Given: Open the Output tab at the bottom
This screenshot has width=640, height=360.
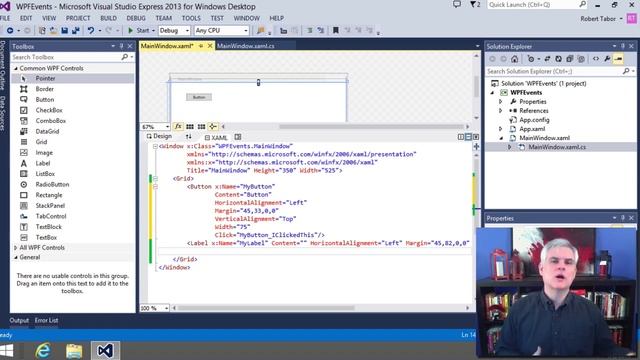Looking at the screenshot, I should click(19, 320).
